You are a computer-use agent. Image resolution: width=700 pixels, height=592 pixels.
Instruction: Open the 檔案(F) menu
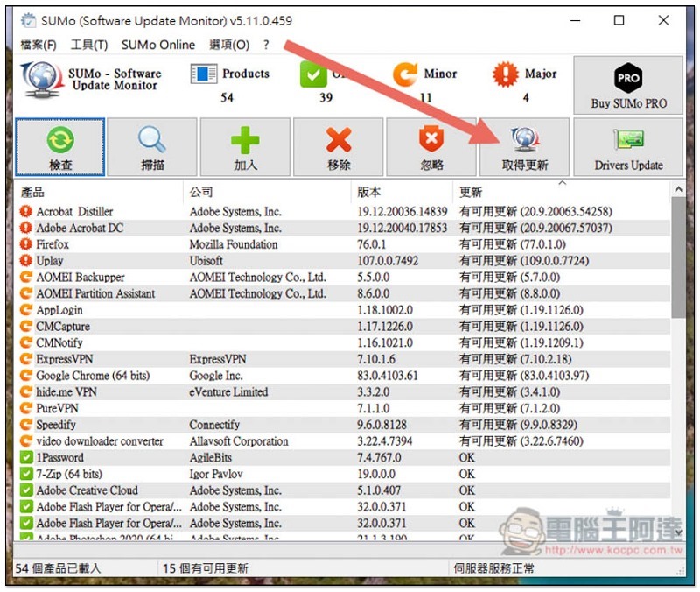click(x=38, y=45)
